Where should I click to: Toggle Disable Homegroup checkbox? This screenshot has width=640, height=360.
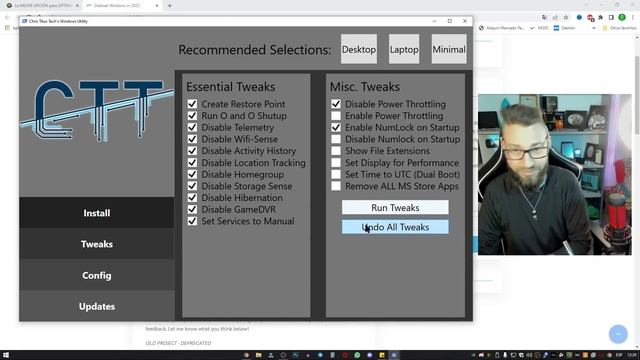click(x=192, y=174)
